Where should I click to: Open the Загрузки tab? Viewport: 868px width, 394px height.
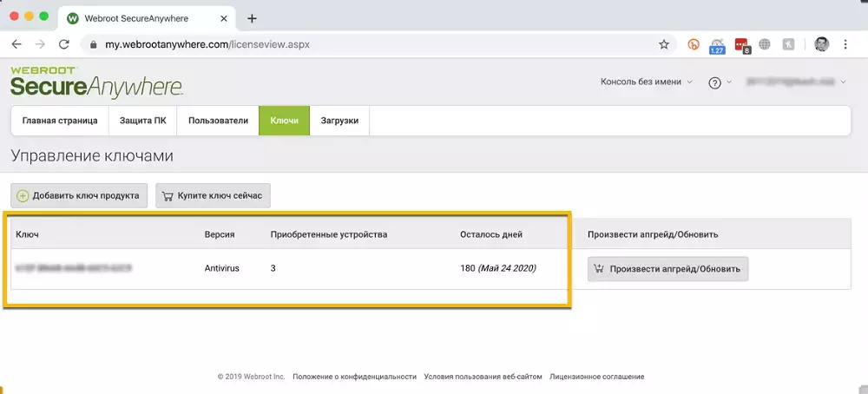click(x=339, y=121)
